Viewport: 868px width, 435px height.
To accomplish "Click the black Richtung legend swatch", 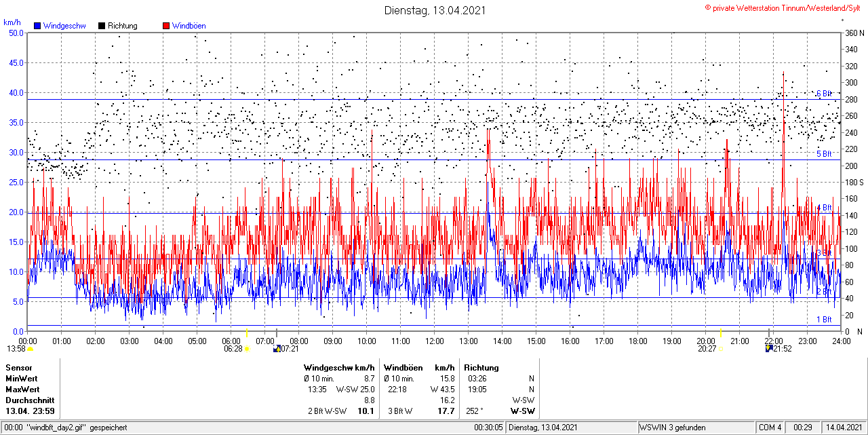I will click(x=102, y=26).
